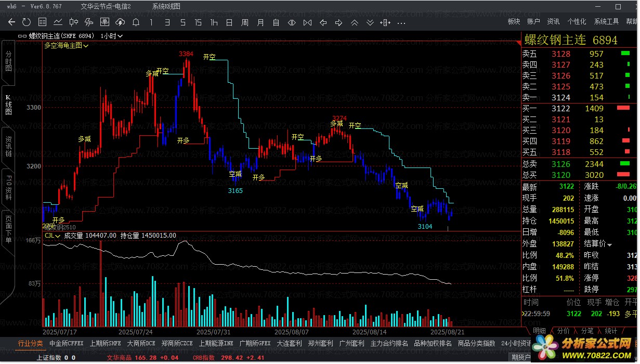Select the 明细 tab under quotes
The image size is (640, 364).
point(539,331)
